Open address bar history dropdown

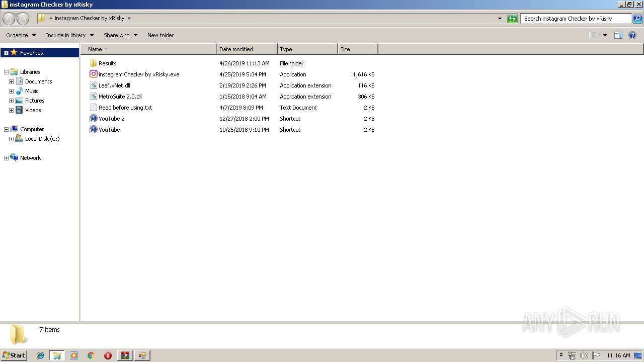pyautogui.click(x=500, y=19)
